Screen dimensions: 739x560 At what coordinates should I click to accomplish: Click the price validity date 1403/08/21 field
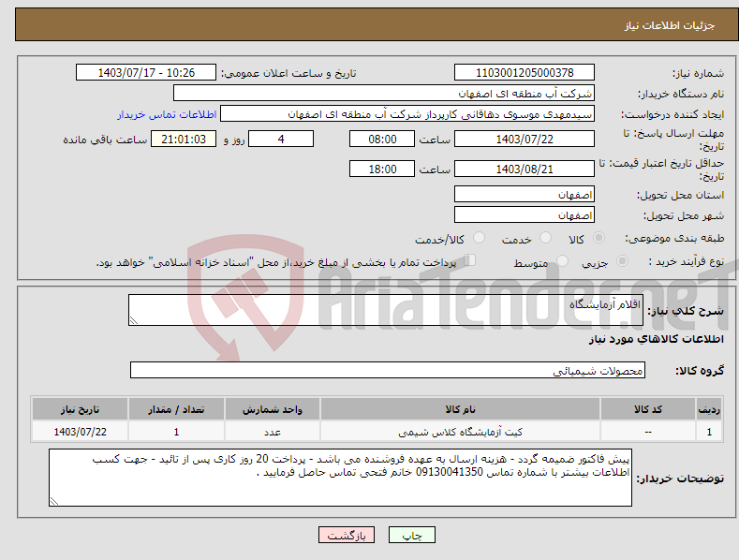pyautogui.click(x=525, y=169)
